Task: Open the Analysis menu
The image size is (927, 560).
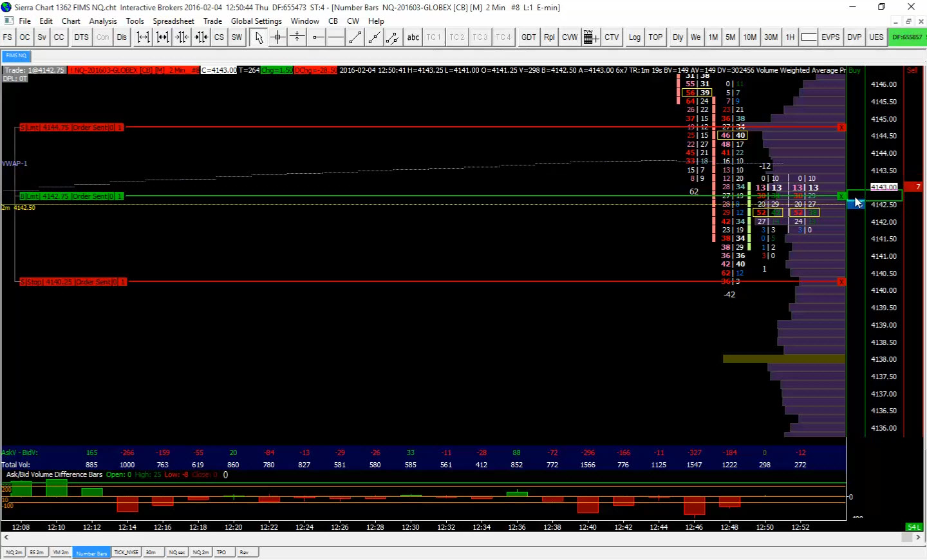Action: (103, 21)
